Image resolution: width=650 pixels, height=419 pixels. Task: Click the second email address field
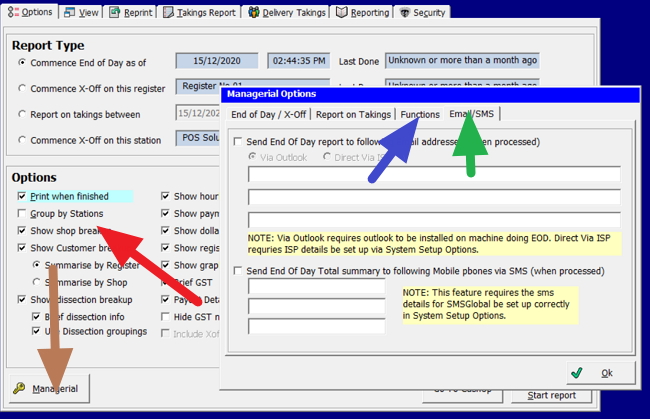tap(434, 197)
